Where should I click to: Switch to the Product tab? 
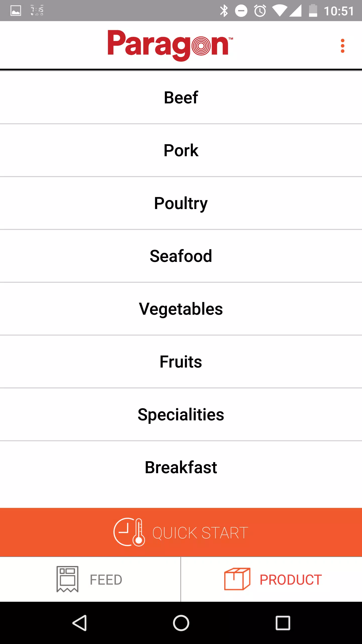pos(271,579)
